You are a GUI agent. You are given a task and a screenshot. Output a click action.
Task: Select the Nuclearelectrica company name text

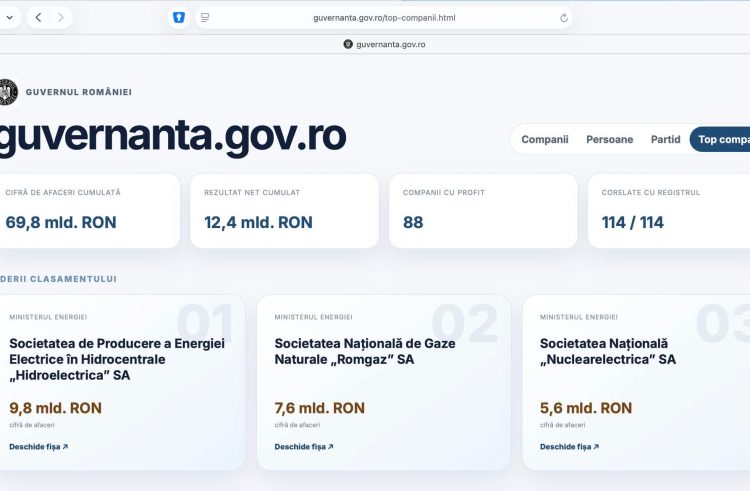[x=608, y=351]
